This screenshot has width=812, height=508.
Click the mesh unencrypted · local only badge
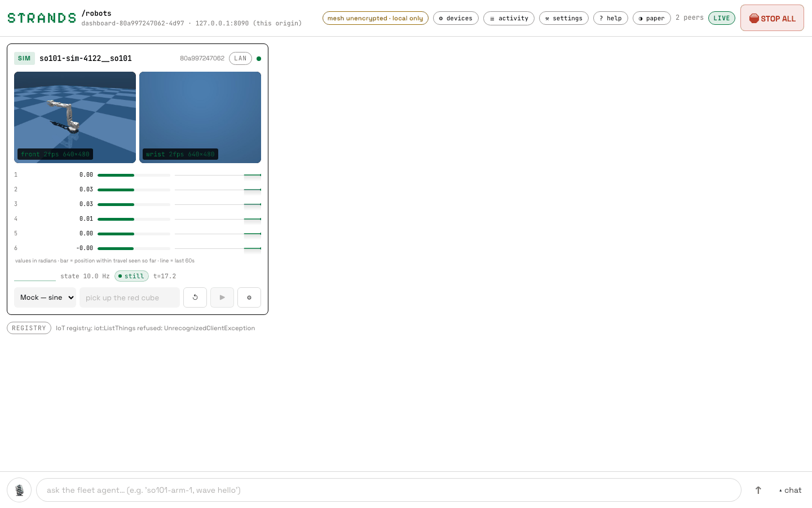coord(376,18)
